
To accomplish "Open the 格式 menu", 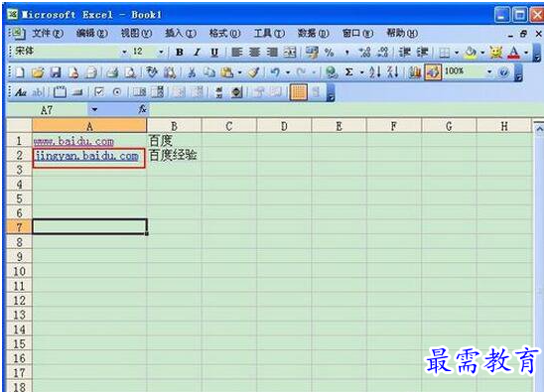I will pos(224,34).
